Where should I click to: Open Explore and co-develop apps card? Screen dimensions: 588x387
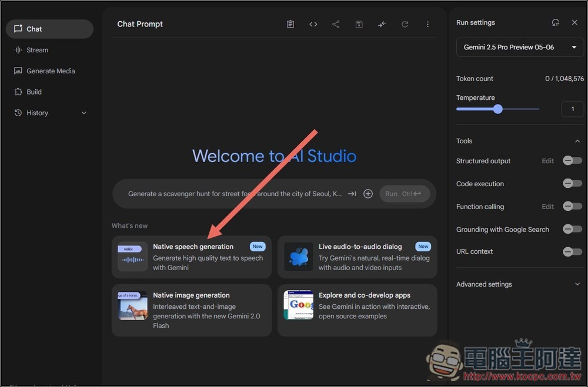point(357,310)
